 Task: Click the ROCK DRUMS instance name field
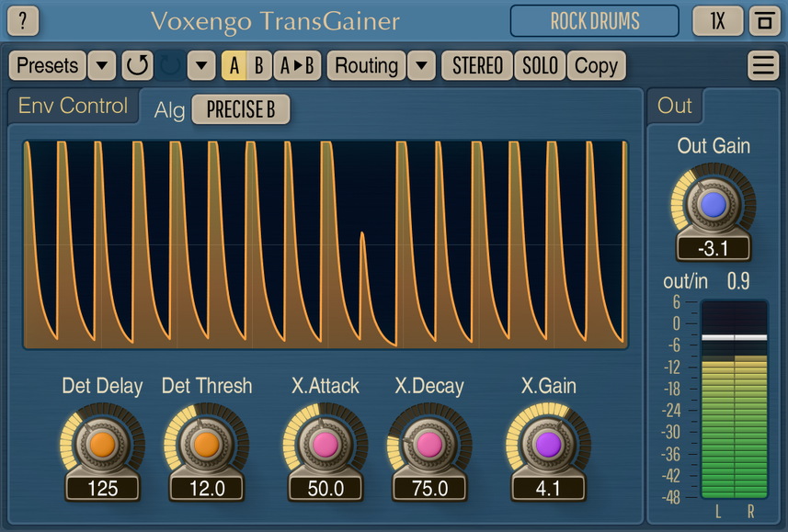click(x=595, y=21)
